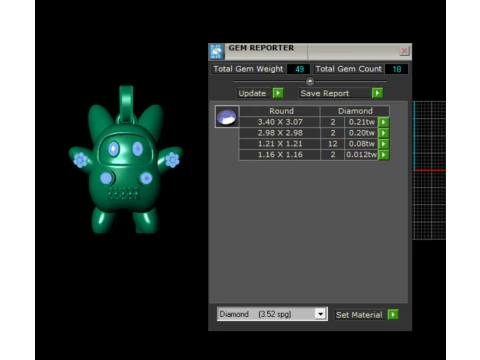Select the round gem thumbnail
The height and width of the screenshot is (360, 480).
pyautogui.click(x=227, y=117)
